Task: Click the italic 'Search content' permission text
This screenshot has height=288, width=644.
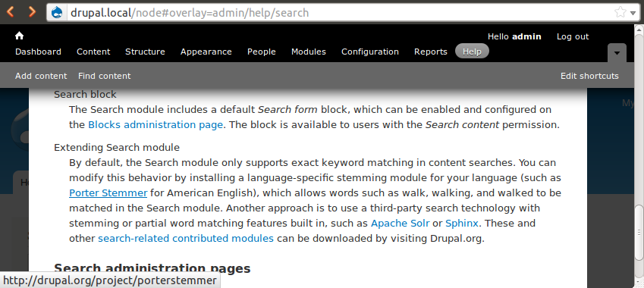Action: point(462,125)
